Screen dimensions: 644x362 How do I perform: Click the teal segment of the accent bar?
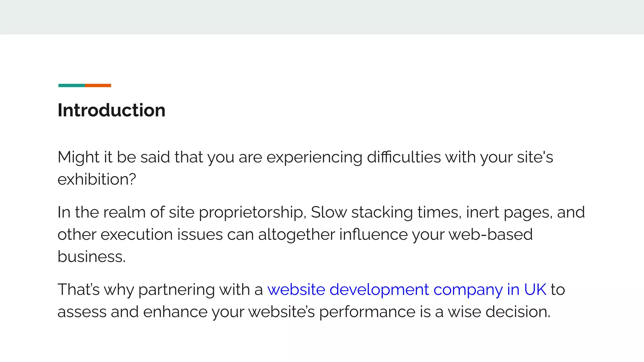71,85
